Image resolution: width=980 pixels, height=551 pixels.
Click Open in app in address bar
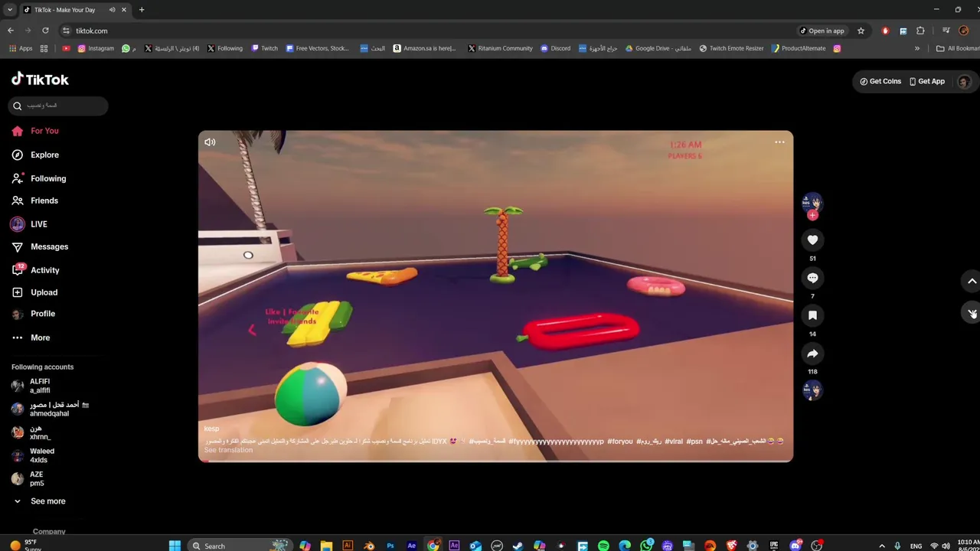822,31
